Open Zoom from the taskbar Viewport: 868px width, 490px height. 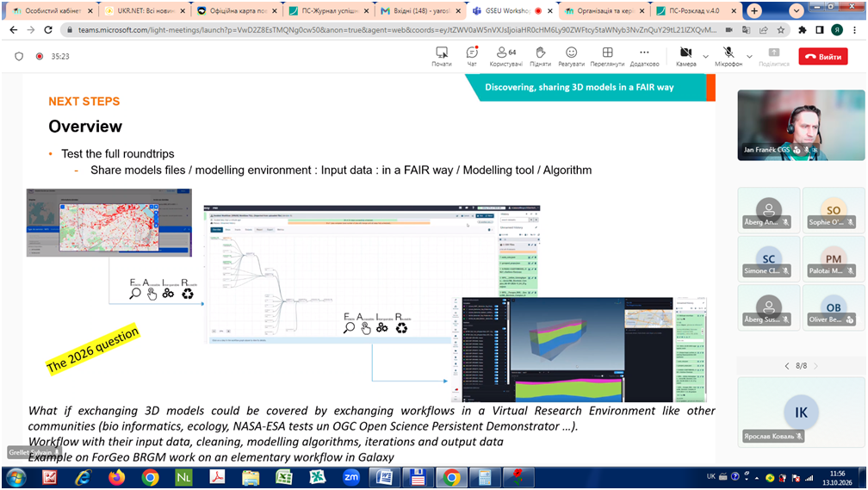click(351, 477)
